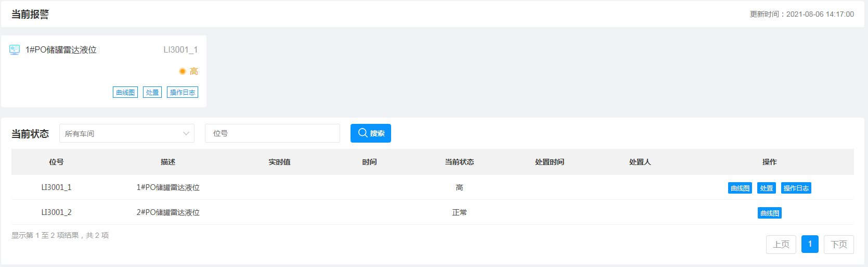Click the dropdown chevron arrow beside 所有车间
The image size is (868, 267).
pos(186,134)
